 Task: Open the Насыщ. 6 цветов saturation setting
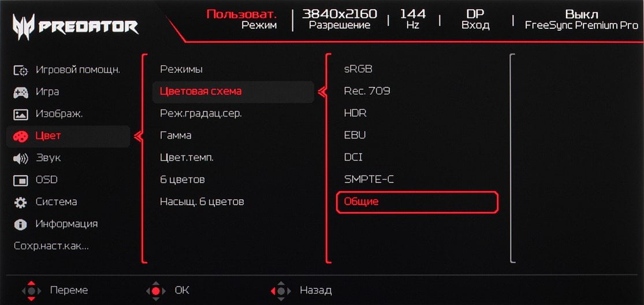click(202, 202)
